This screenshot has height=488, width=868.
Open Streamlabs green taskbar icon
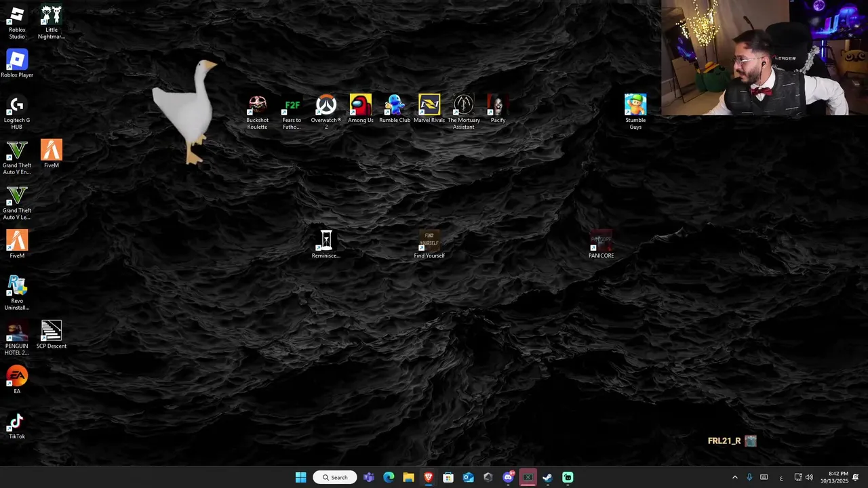point(568,477)
